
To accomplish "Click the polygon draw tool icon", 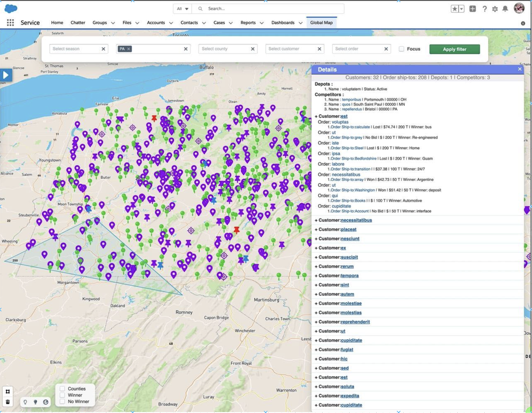I will pos(7,391).
